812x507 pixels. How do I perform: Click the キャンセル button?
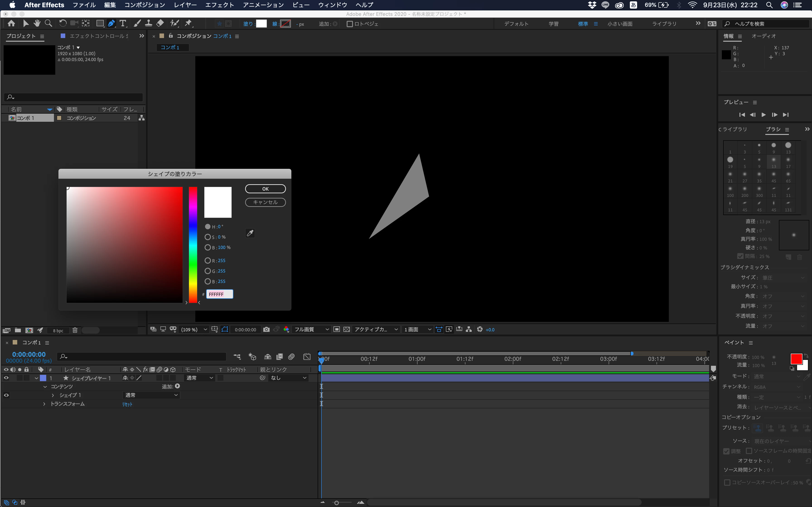coord(265,202)
